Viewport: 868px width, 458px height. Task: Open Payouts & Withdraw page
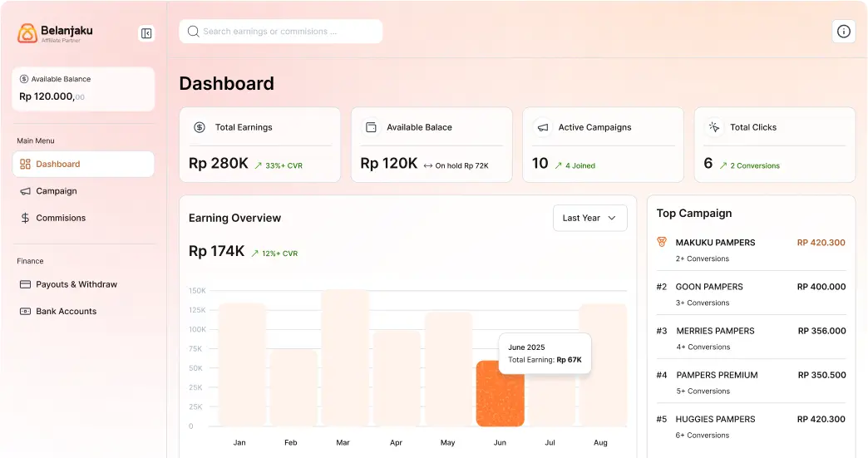tap(83, 284)
